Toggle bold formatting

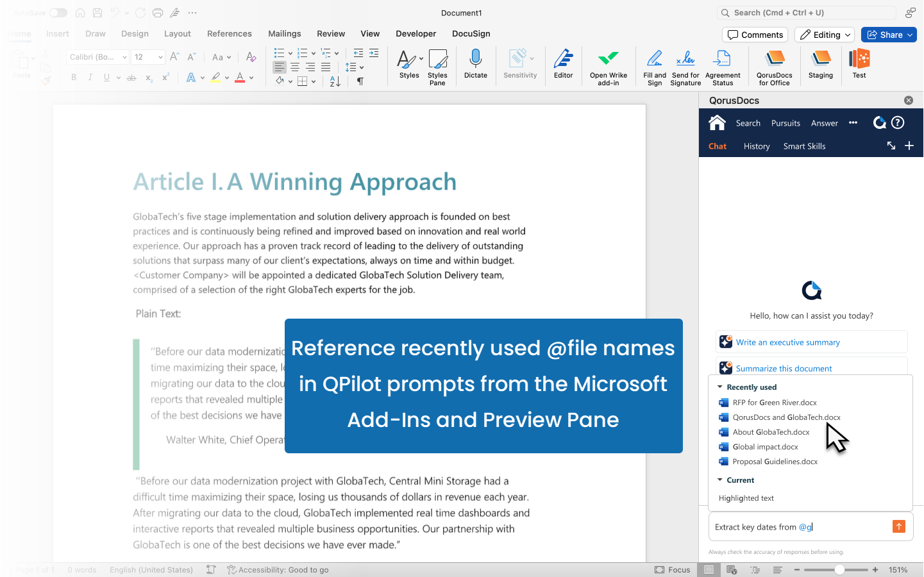coord(74,78)
